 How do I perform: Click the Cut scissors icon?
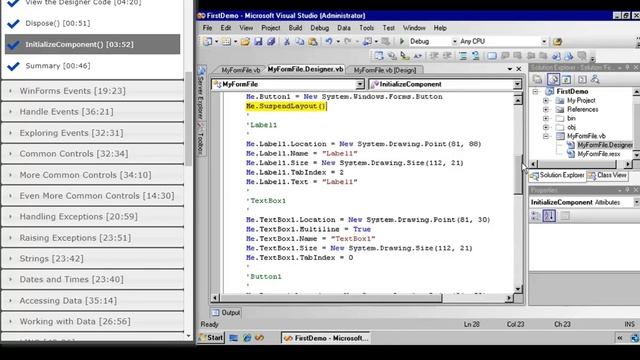[x=287, y=42]
